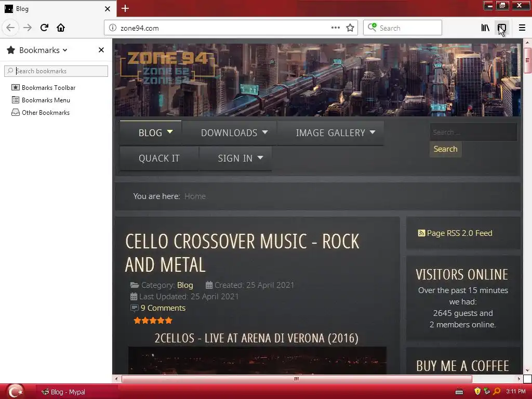Close the Bookmarks sidebar
This screenshot has height=399, width=532.
pos(101,50)
